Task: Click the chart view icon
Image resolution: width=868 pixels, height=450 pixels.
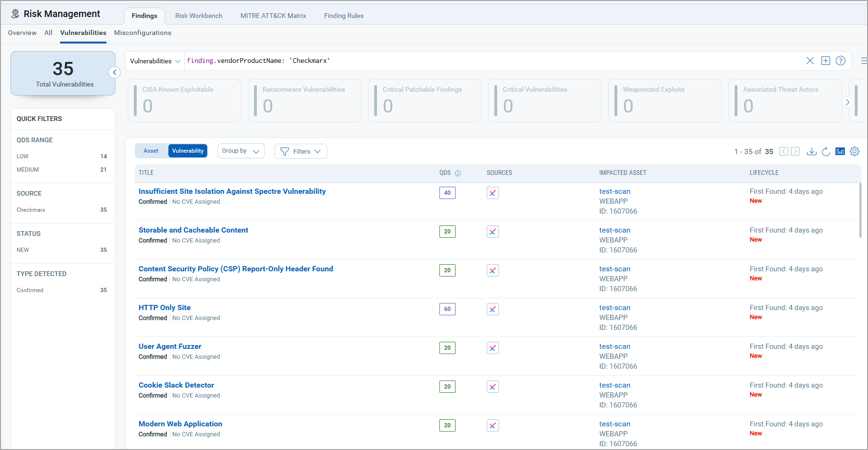Action: (840, 151)
